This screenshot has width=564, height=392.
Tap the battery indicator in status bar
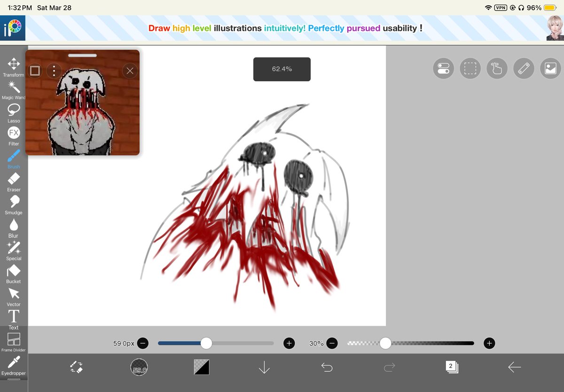550,8
